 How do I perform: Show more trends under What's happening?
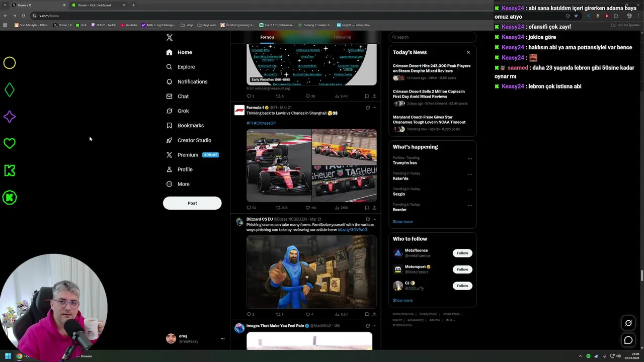point(403,222)
